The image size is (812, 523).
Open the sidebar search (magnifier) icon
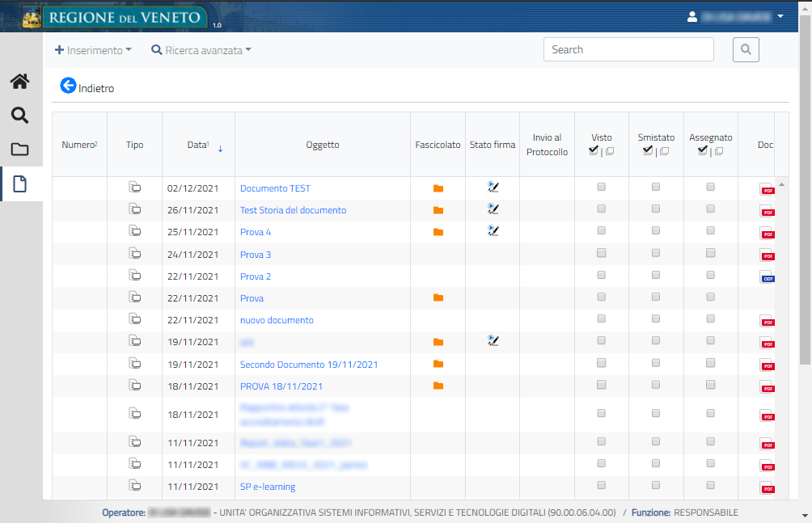(19, 115)
